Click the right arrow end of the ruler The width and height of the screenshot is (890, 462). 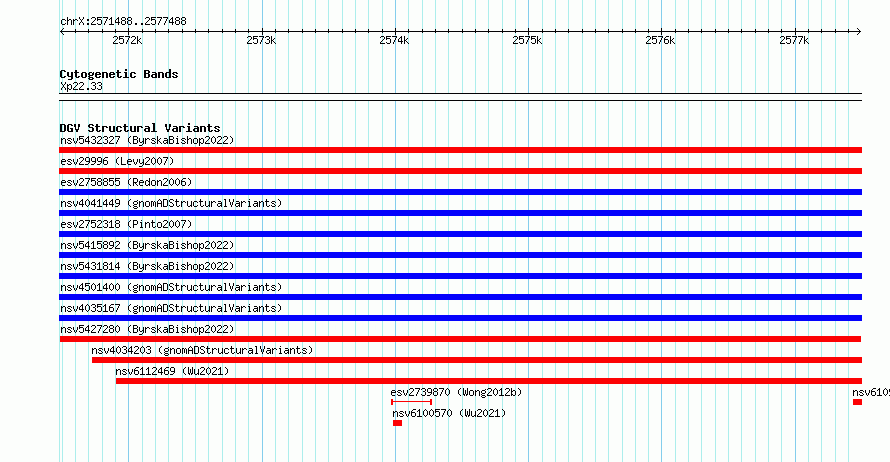pyautogui.click(x=859, y=31)
